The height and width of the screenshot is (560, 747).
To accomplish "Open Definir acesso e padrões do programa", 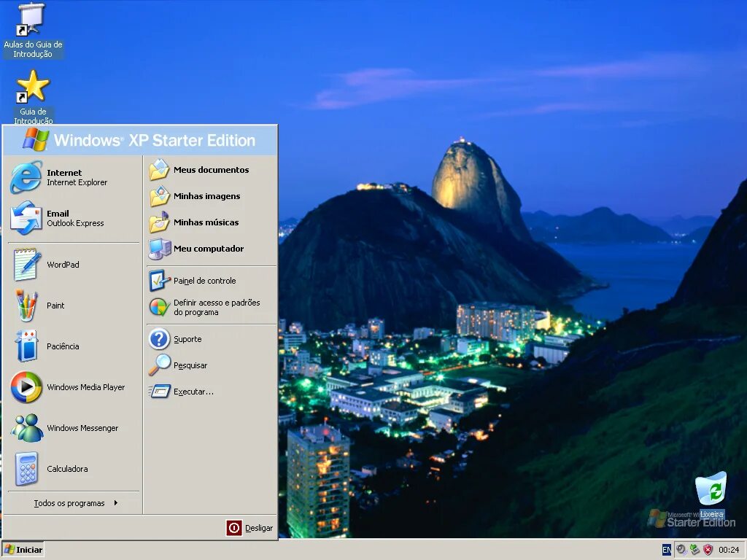I will [x=211, y=307].
